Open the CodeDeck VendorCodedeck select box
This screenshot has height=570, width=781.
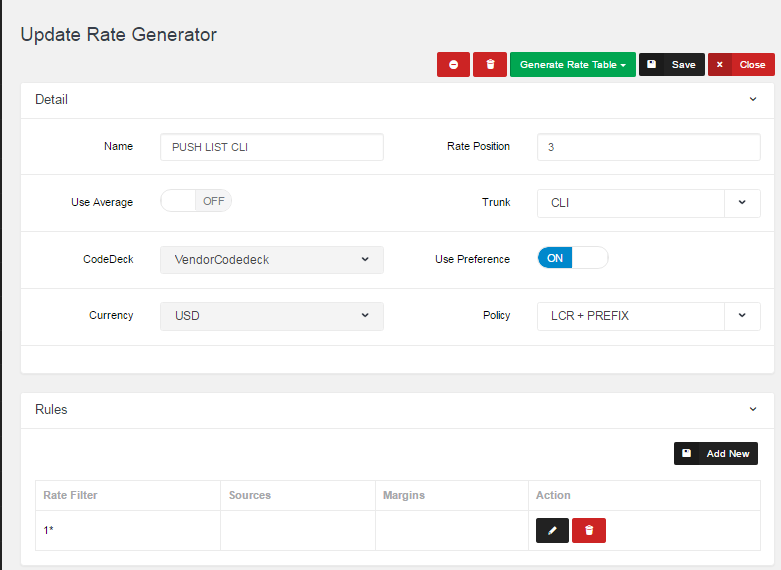[x=271, y=260]
